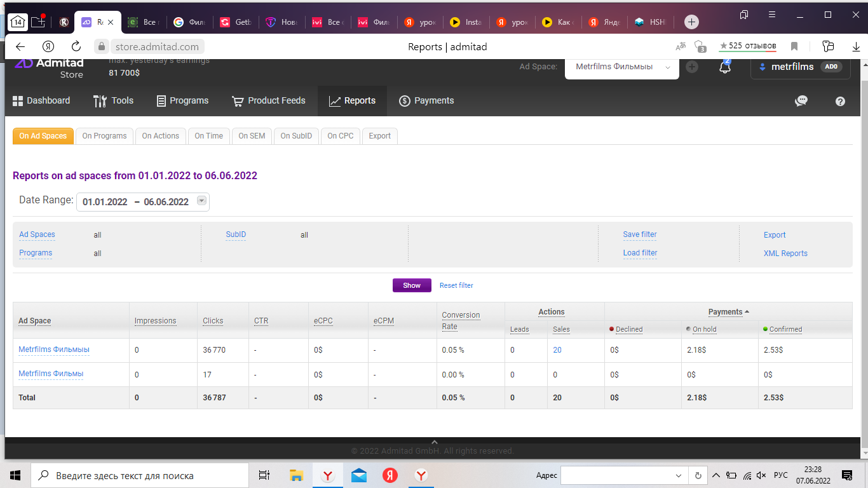This screenshot has height=488, width=868.
Task: Open File Explorer from taskbar
Action: click(296, 475)
